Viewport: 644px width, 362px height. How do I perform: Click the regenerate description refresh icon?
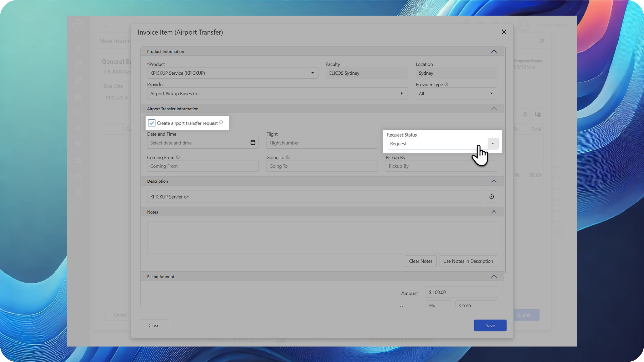[x=491, y=197]
